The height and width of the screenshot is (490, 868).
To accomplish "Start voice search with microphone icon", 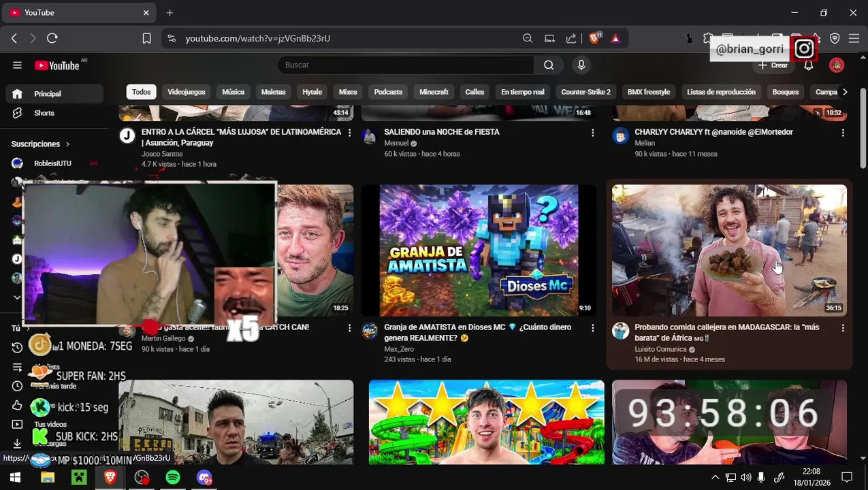I will [x=581, y=65].
